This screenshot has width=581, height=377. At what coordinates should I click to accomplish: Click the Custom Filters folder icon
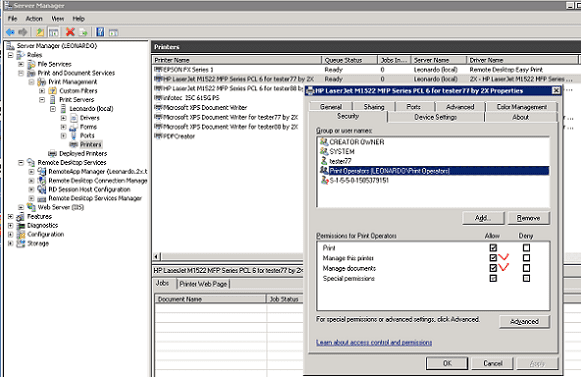[x=52, y=91]
